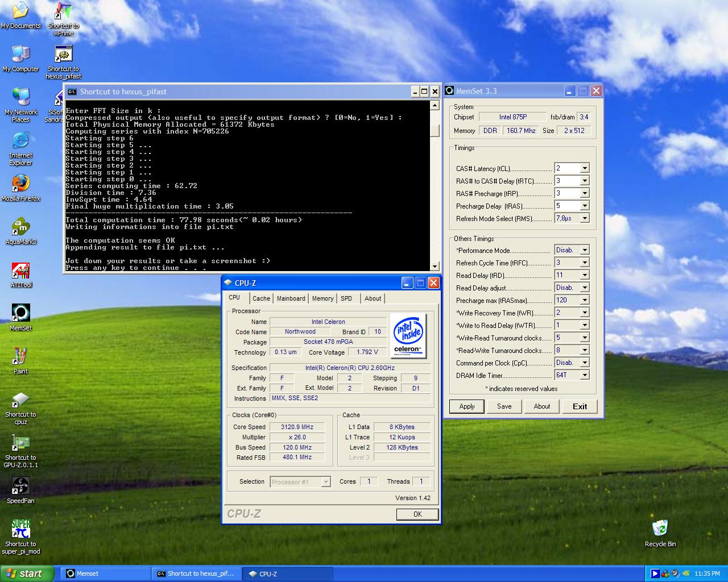This screenshot has width=728, height=582.
Task: Expand Write Recovery Time (tWR) dropdown
Action: coord(584,313)
